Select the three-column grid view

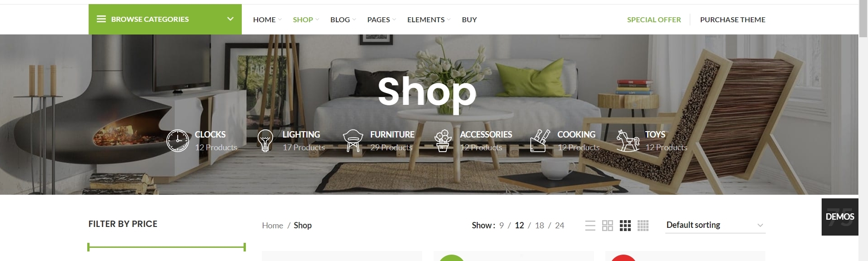(x=625, y=226)
